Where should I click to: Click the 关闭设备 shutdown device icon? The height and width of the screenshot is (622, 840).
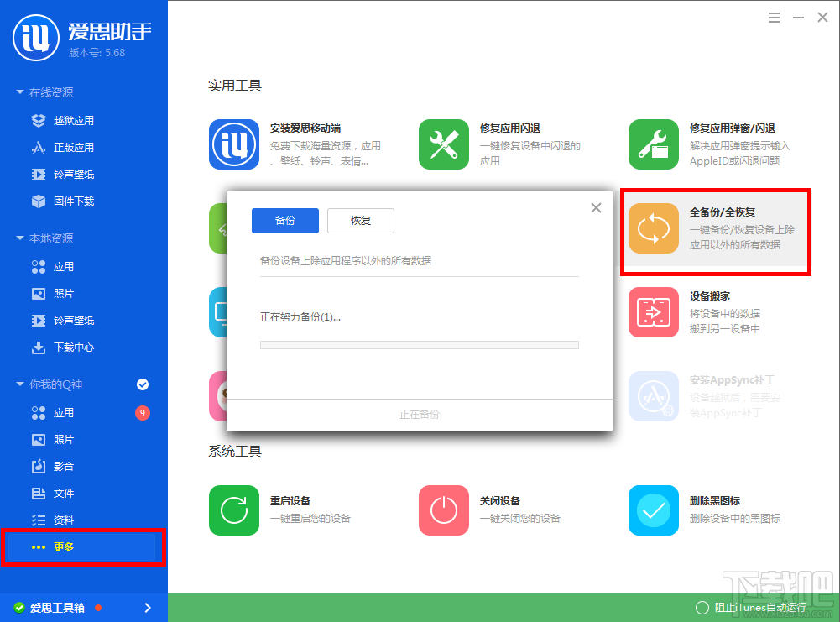tap(444, 510)
